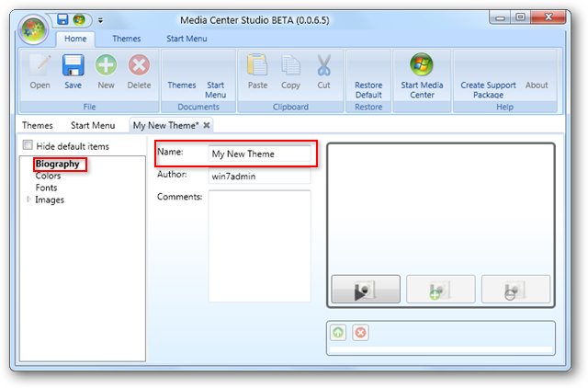Click Create Support Package button
This screenshot has width=588, height=388.
coord(488,90)
